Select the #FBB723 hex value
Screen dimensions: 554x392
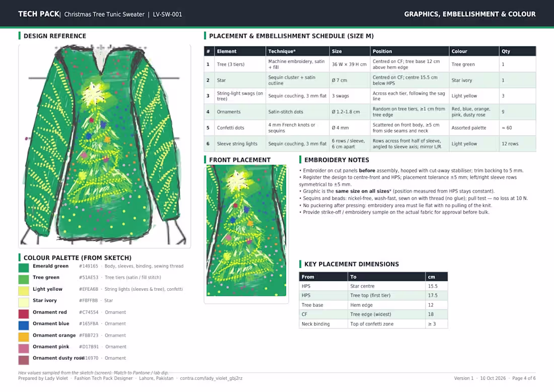tap(88, 335)
